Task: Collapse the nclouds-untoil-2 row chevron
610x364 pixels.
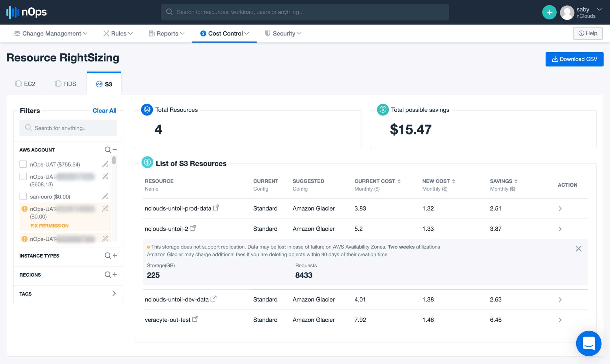Action: [560, 229]
